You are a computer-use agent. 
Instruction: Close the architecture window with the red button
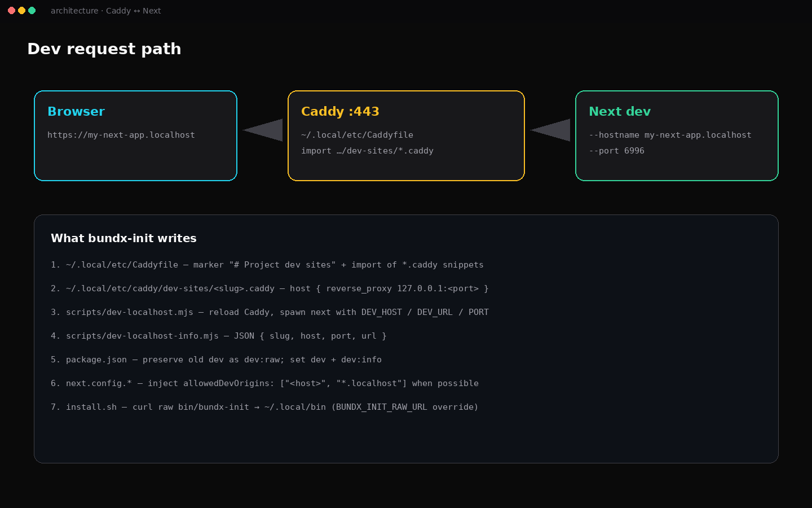[x=11, y=11]
